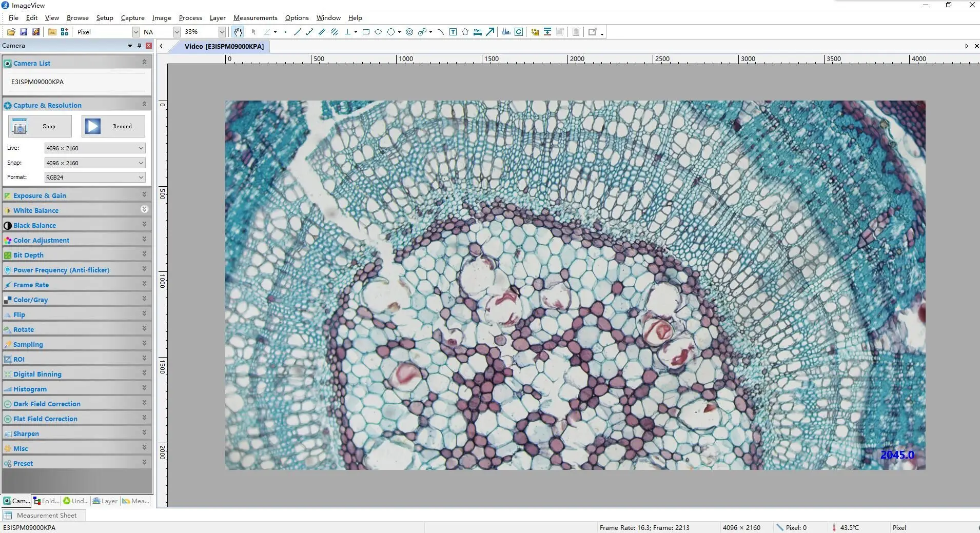The height and width of the screenshot is (533, 980).
Task: Select the rectangle measurement tool
Action: click(x=366, y=32)
